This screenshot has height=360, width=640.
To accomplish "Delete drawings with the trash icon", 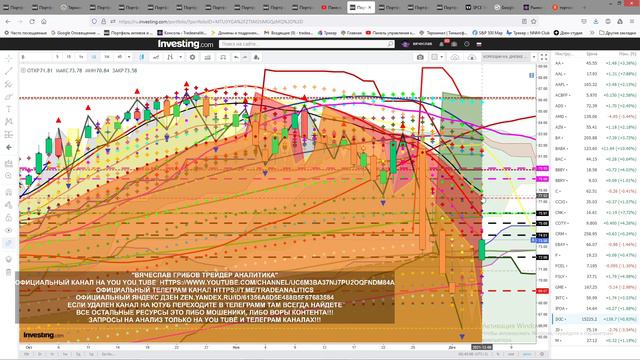I will pos(9,272).
